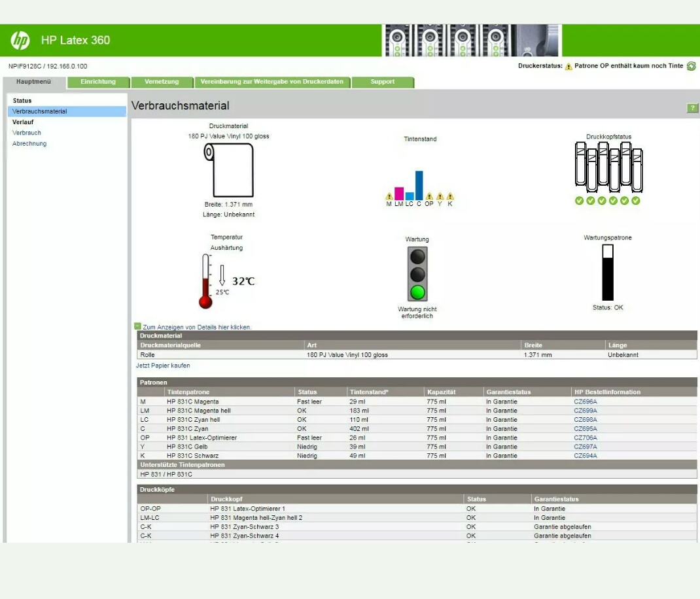The height and width of the screenshot is (599, 700).
Task: Click the 'HP 831C Magenta' cartridge name
Action: pos(193,402)
